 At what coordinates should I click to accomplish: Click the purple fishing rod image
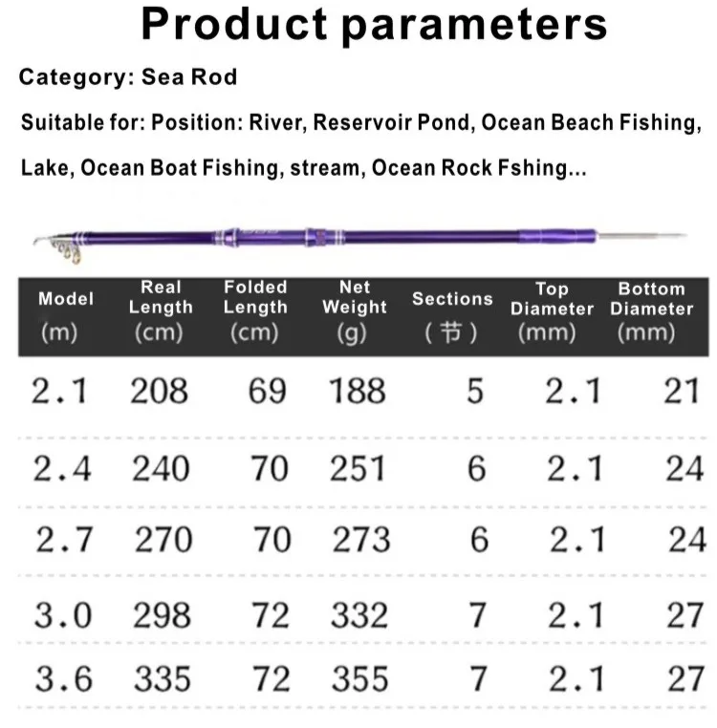[360, 244]
